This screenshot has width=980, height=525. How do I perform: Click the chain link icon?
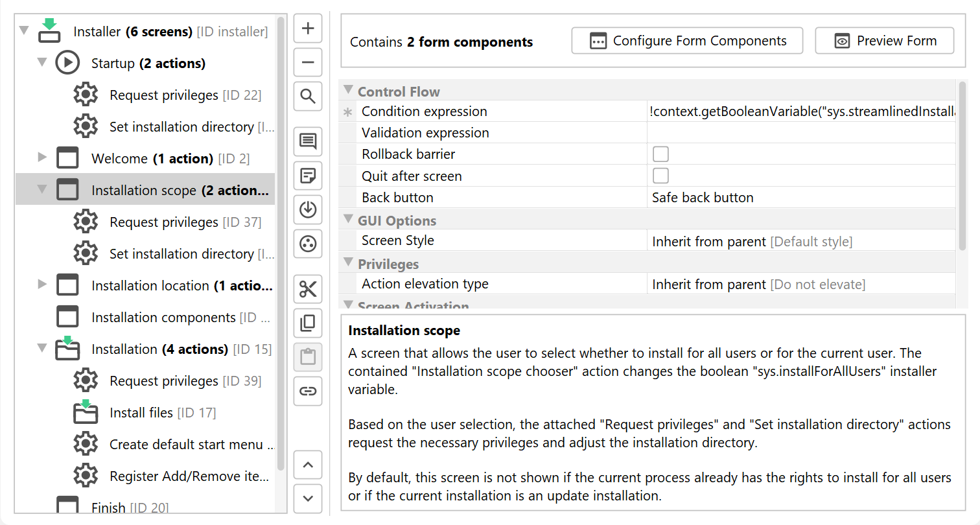308,391
